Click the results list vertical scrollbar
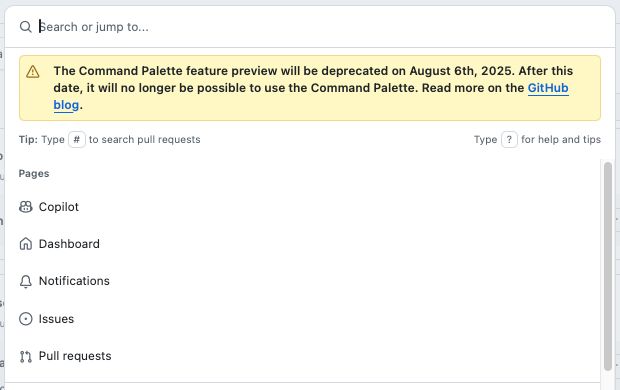Image resolution: width=620 pixels, height=390 pixels. click(608, 266)
